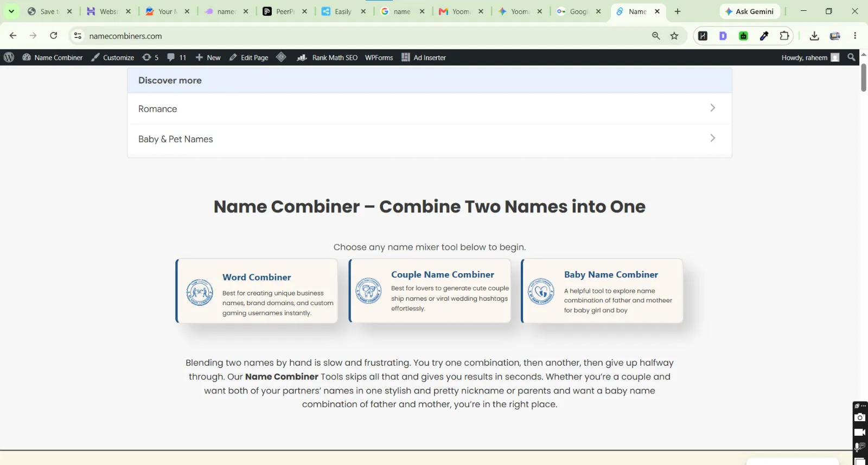Click the 'Discover more' heading

(x=170, y=80)
